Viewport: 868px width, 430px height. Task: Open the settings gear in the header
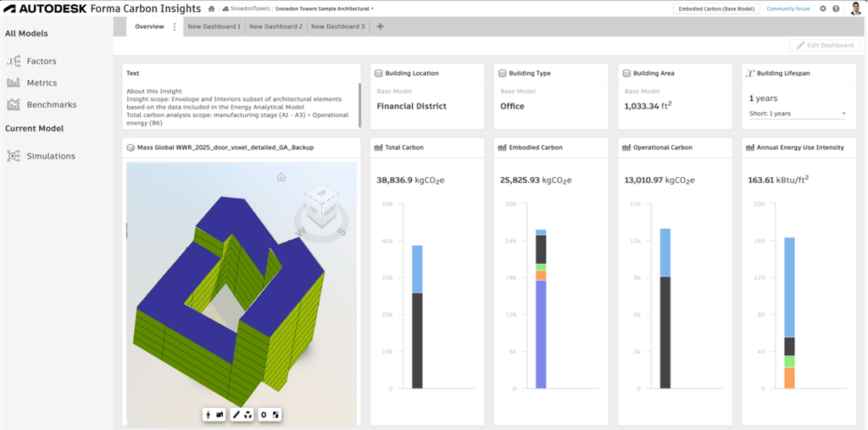822,8
